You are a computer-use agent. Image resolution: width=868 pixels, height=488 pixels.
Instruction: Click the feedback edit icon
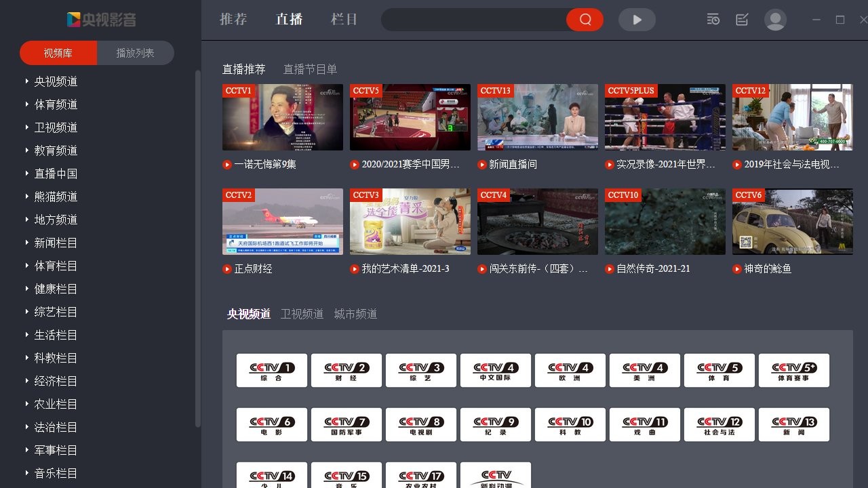pyautogui.click(x=741, y=20)
